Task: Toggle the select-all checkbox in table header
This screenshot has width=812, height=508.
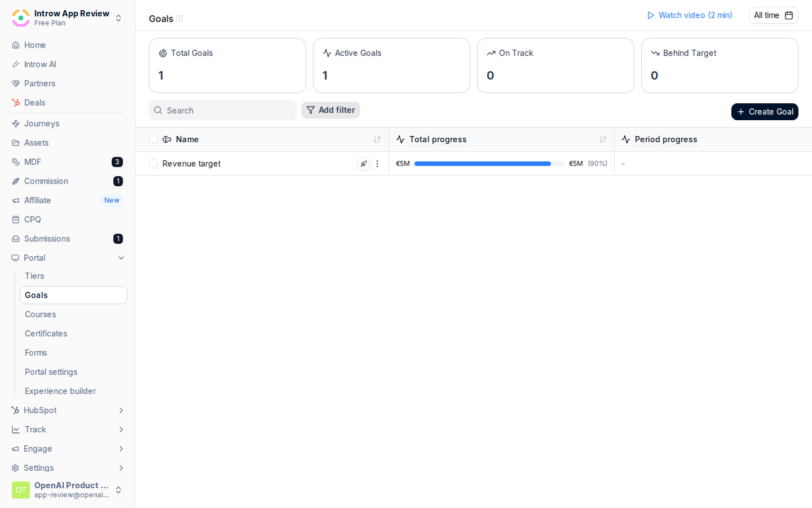Action: [153, 139]
